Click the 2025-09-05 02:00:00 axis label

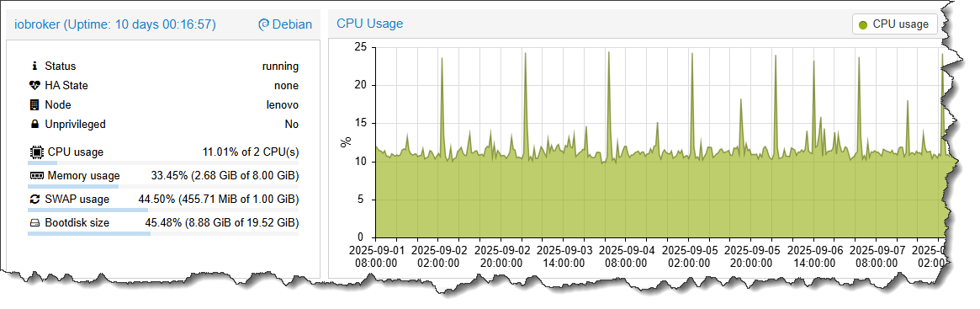(x=688, y=257)
